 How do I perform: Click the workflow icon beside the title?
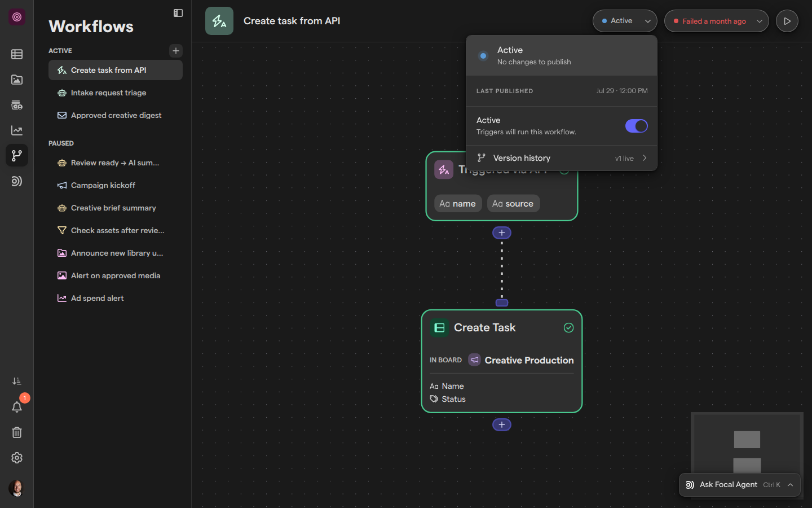click(x=219, y=21)
